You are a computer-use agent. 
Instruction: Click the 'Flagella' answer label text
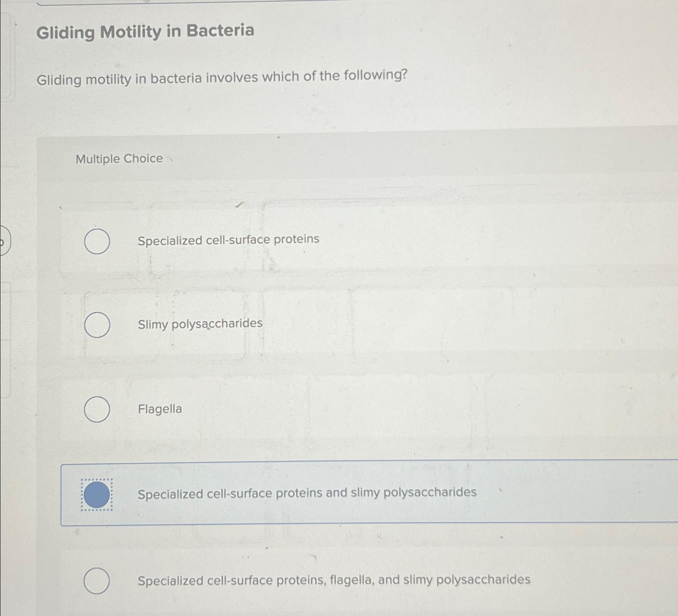(160, 409)
